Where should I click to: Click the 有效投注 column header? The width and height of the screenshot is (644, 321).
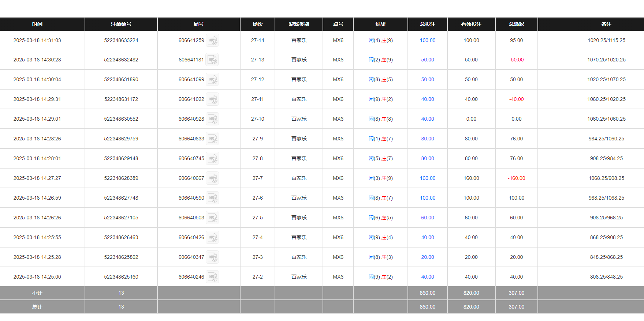point(471,24)
